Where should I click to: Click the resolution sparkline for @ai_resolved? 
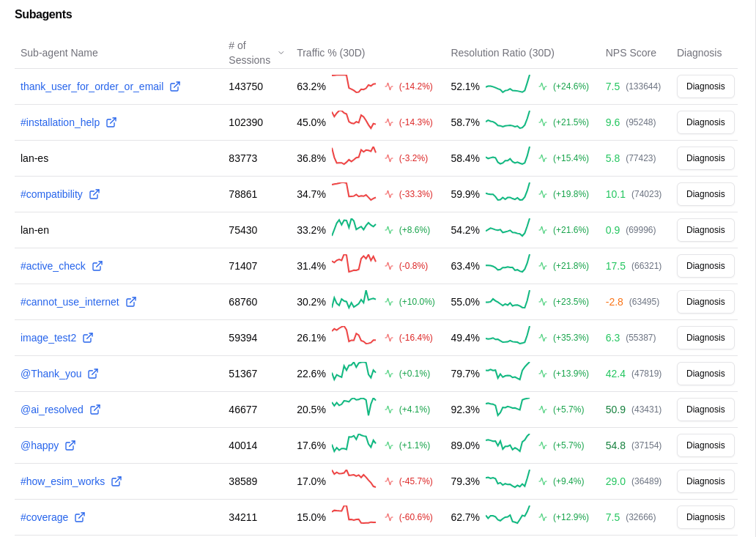coord(508,410)
